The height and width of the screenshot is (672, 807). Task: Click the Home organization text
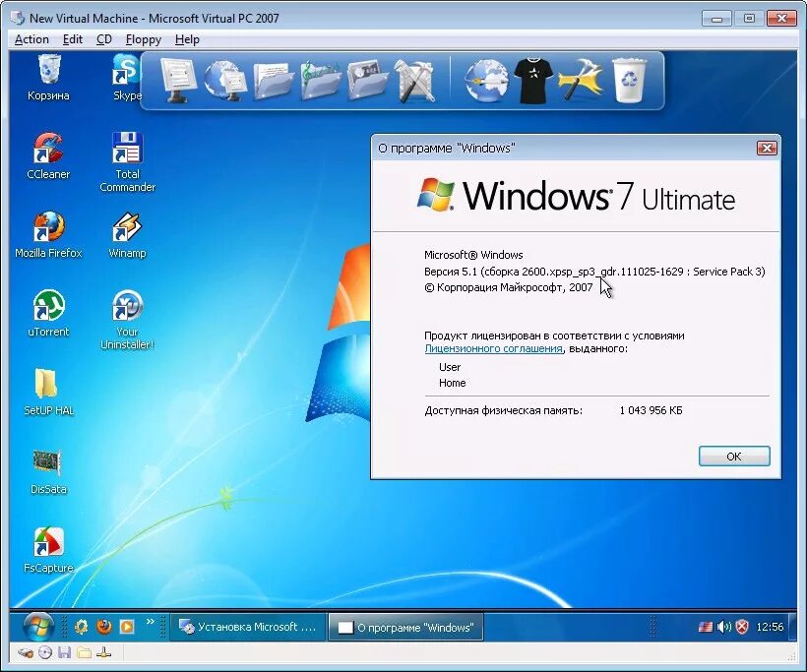[452, 383]
